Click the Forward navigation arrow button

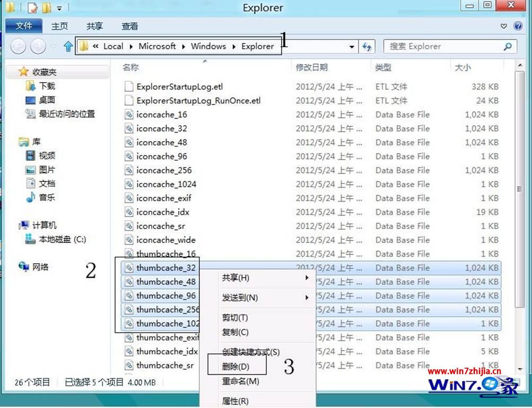pos(38,46)
